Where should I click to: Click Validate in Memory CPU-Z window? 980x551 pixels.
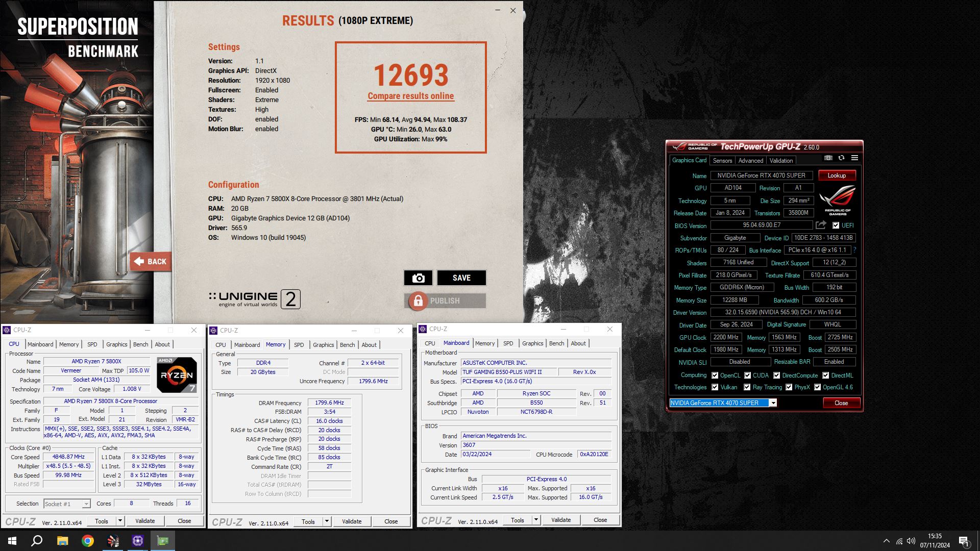pyautogui.click(x=352, y=521)
